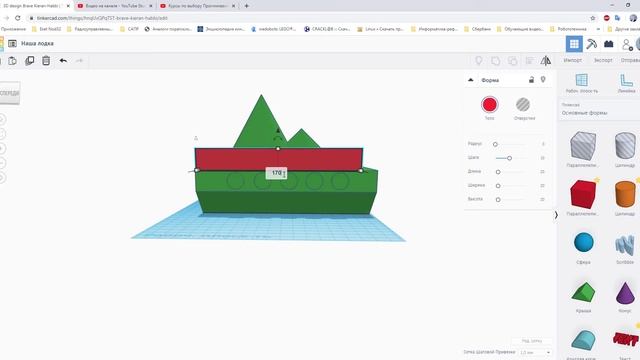Screen dimensions: 640x360
Task: Select the Paste tool in the toolbar
Action: [13, 61]
